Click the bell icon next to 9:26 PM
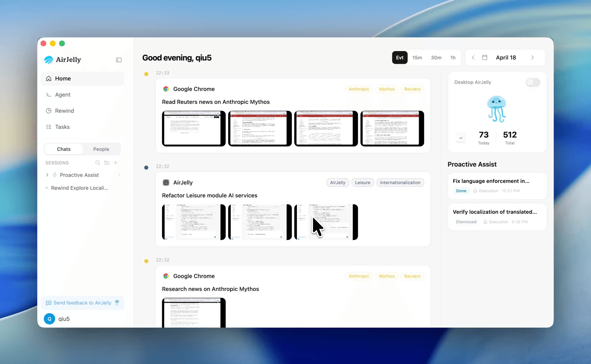The width and height of the screenshot is (591, 364). (x=485, y=222)
